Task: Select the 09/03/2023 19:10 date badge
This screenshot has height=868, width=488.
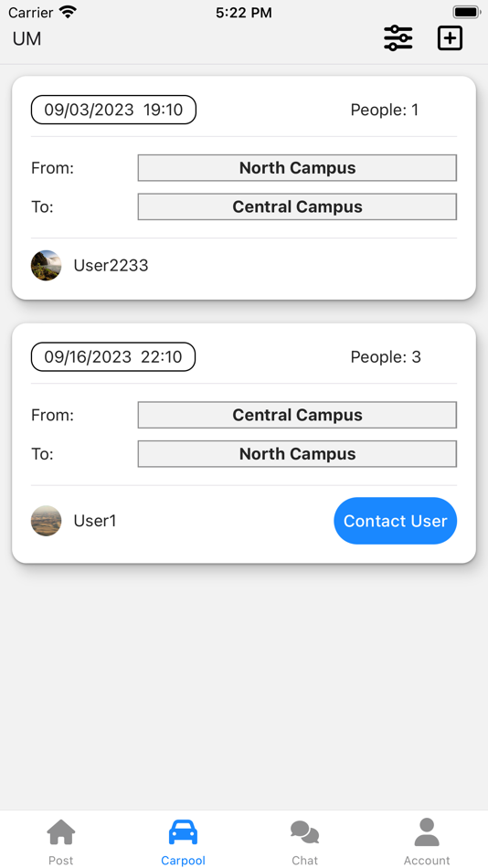Action: point(113,110)
